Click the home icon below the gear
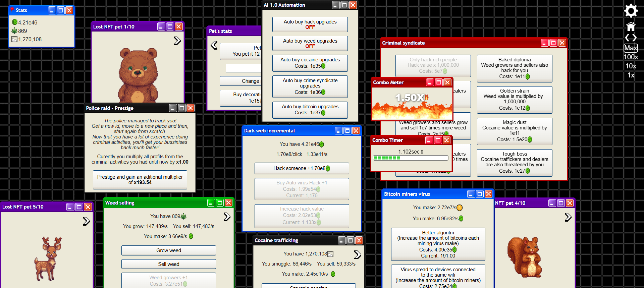This screenshot has width=644, height=288. (631, 26)
